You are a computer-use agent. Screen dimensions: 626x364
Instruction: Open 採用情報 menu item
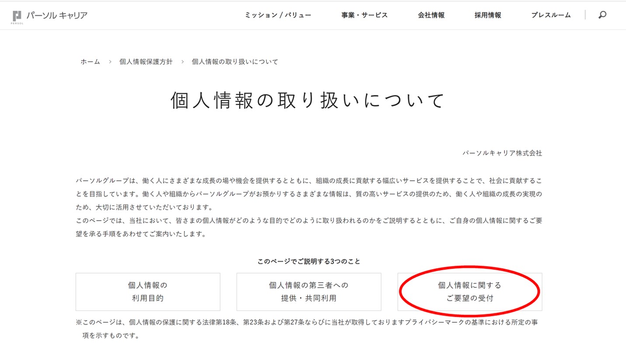(x=488, y=15)
